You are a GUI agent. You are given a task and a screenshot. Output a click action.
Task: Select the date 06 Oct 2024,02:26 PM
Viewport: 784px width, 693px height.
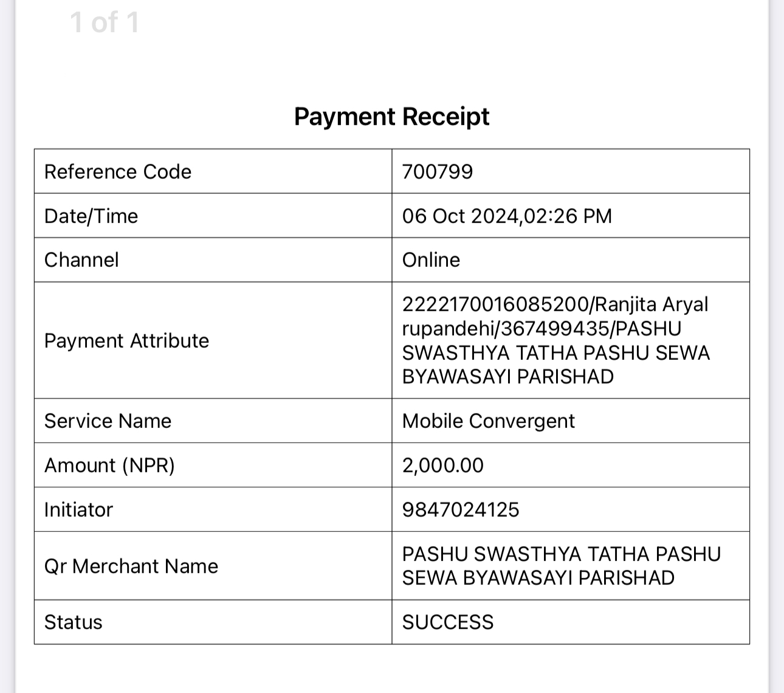507,216
